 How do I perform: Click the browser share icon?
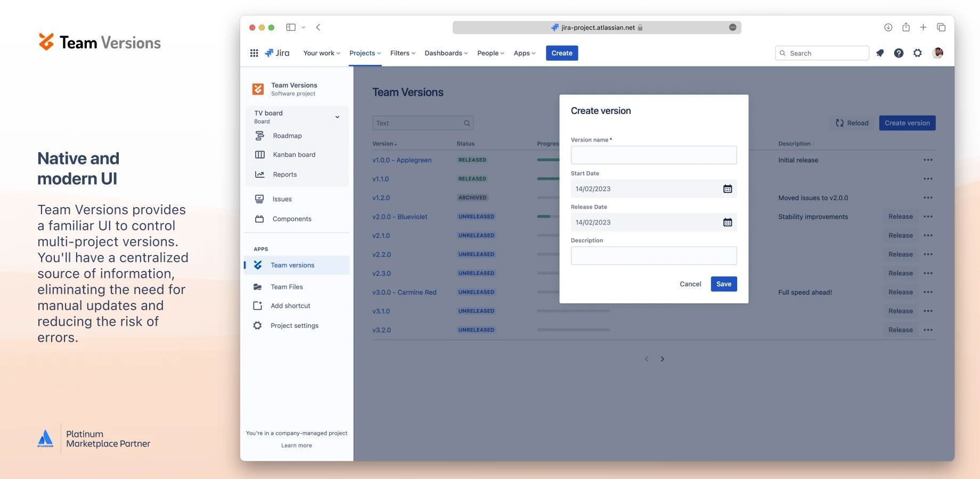(x=906, y=27)
